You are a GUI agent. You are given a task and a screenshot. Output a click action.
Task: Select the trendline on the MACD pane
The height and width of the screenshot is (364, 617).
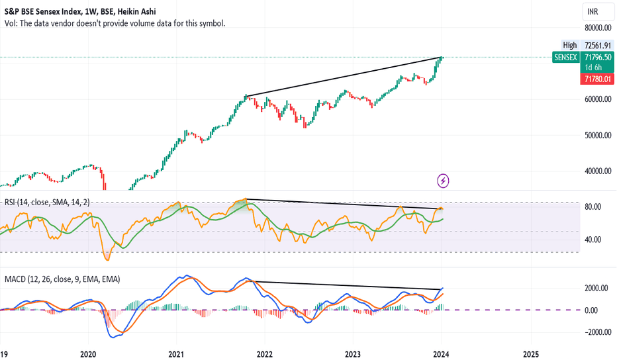342,285
